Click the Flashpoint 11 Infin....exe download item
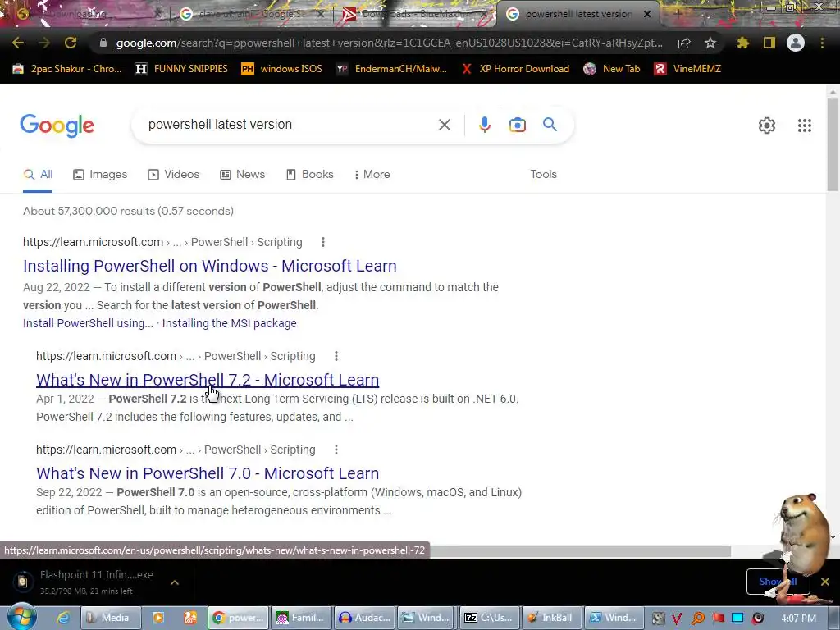Image resolution: width=840 pixels, height=630 pixels. point(89,582)
